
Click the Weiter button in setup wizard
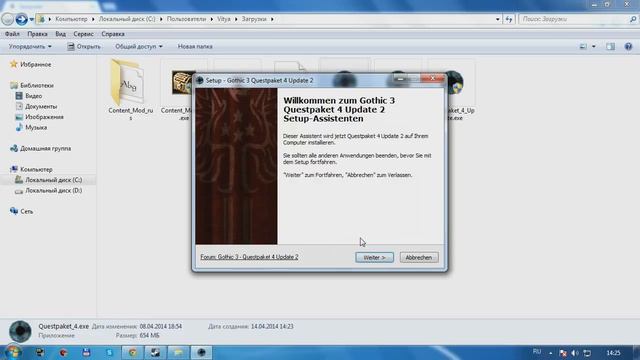tap(374, 257)
